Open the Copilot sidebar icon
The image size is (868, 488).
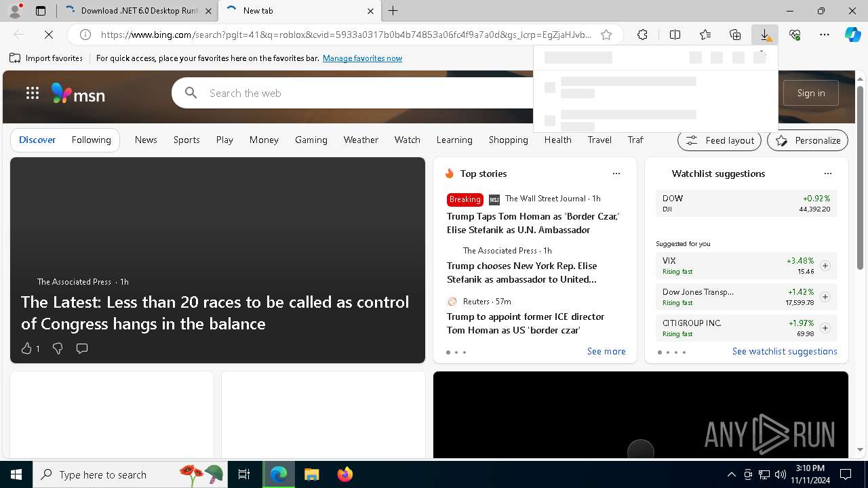click(852, 35)
